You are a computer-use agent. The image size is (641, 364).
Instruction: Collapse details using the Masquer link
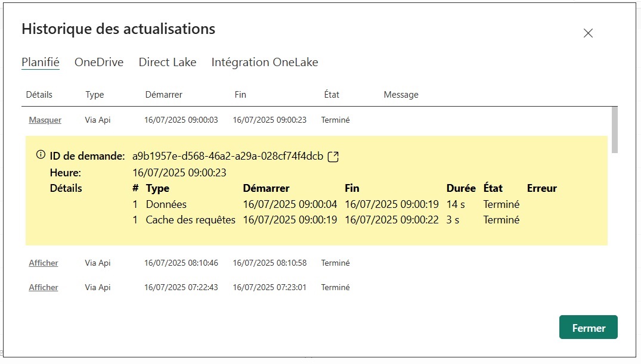tap(45, 120)
